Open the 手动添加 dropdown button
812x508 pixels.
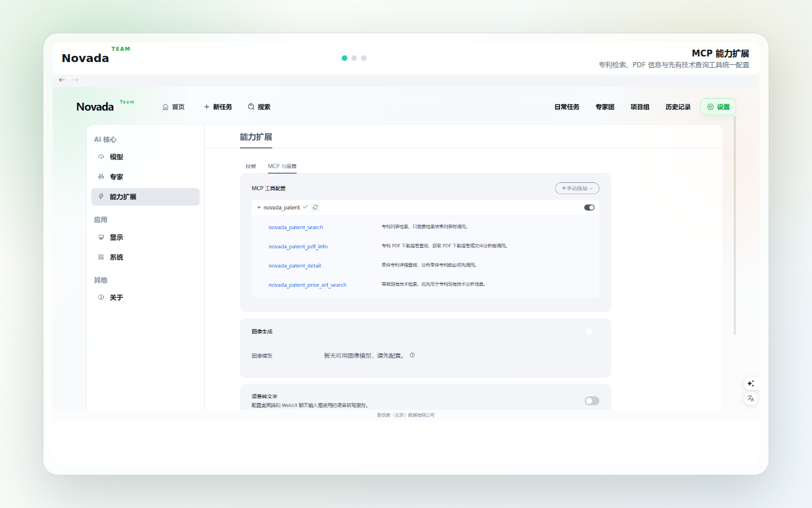[577, 188]
